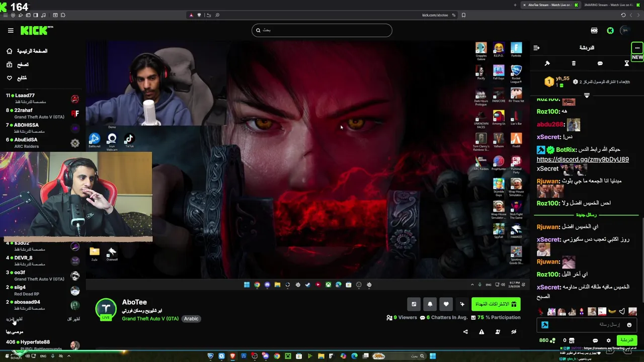
Task: Open chat settings gear icon
Action: pos(608,340)
